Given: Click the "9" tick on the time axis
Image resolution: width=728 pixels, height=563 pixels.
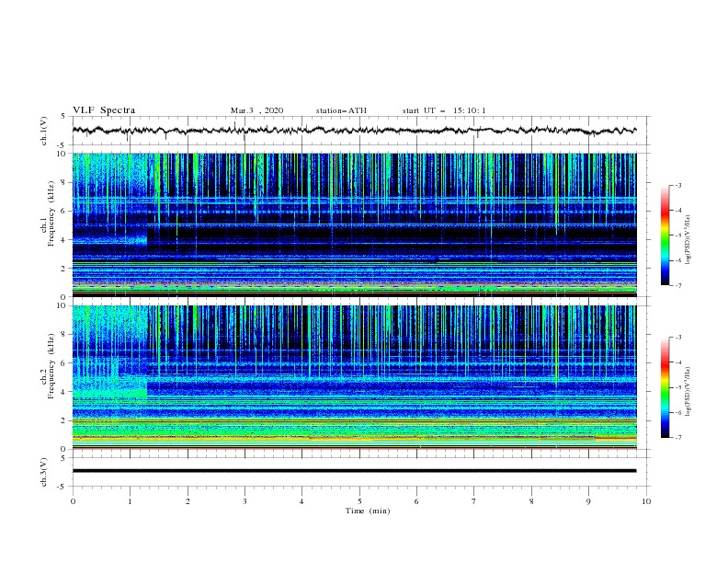Looking at the screenshot, I should pyautogui.click(x=588, y=501).
